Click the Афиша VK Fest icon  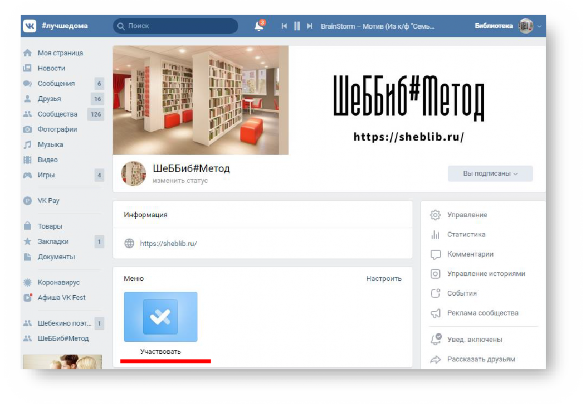click(x=28, y=297)
